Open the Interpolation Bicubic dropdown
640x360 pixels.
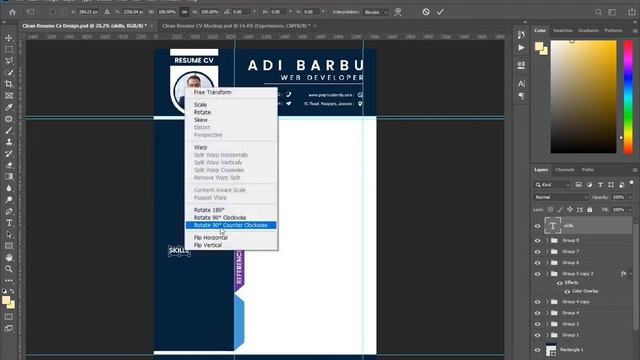coord(376,12)
